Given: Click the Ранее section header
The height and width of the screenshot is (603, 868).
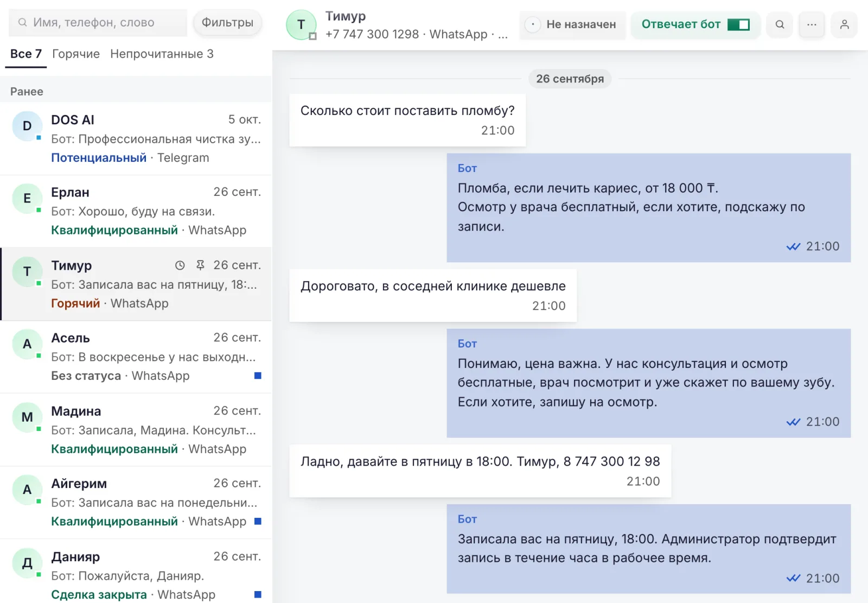Looking at the screenshot, I should click(27, 91).
